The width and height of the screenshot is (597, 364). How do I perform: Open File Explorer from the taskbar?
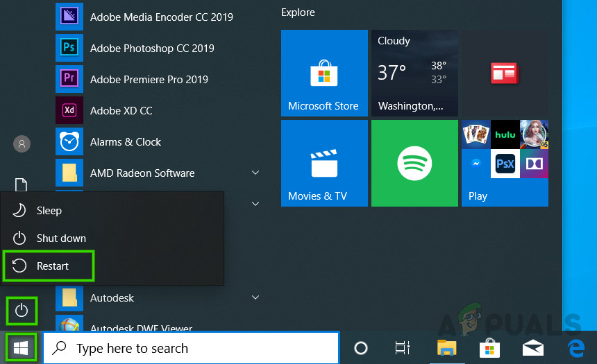coord(446,347)
